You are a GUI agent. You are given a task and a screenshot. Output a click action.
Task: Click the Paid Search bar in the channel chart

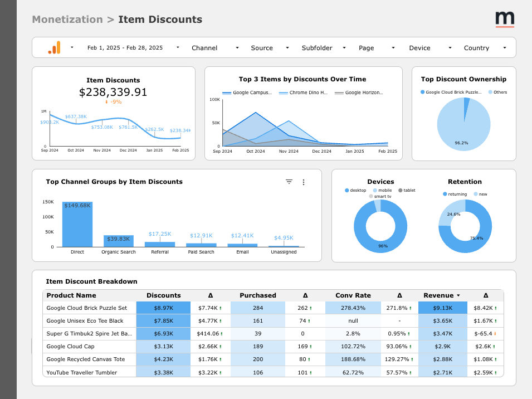[x=201, y=245]
